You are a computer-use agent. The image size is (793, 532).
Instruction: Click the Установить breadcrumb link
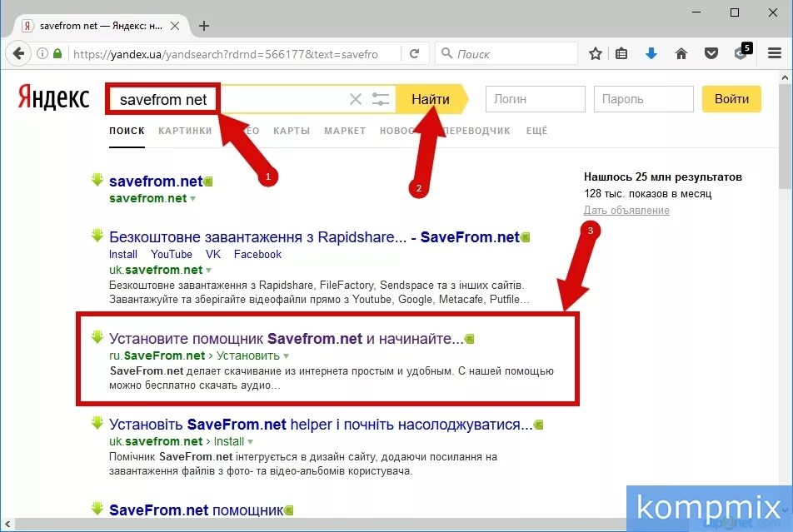248,355
